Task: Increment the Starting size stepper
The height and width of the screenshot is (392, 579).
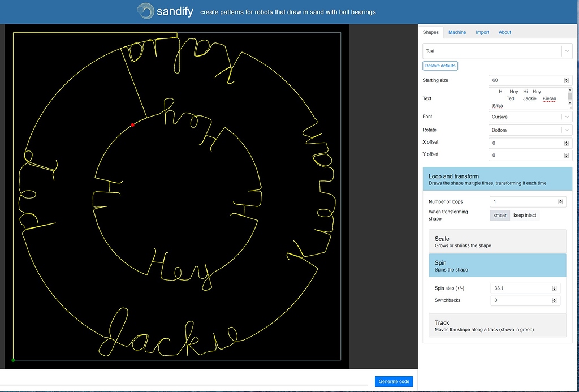Action: coord(568,78)
